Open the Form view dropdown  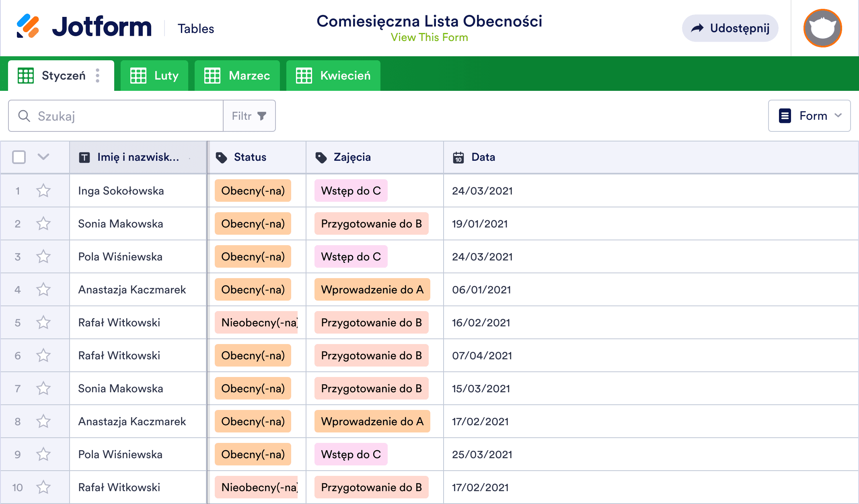pyautogui.click(x=809, y=116)
